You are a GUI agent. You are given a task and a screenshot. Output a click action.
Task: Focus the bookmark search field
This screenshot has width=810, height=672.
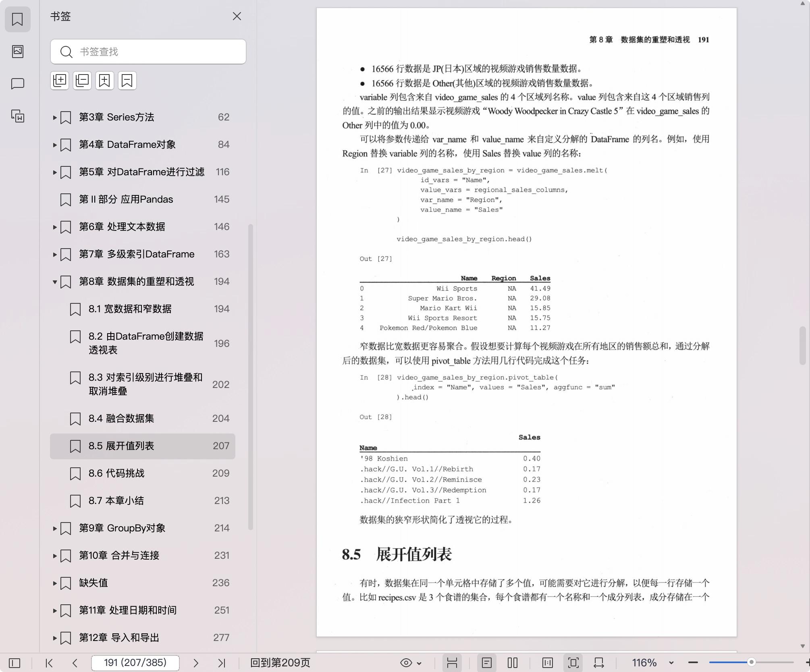148,52
